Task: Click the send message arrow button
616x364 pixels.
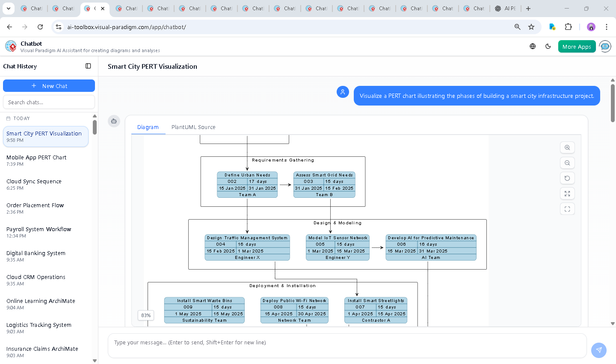Action: [598, 350]
